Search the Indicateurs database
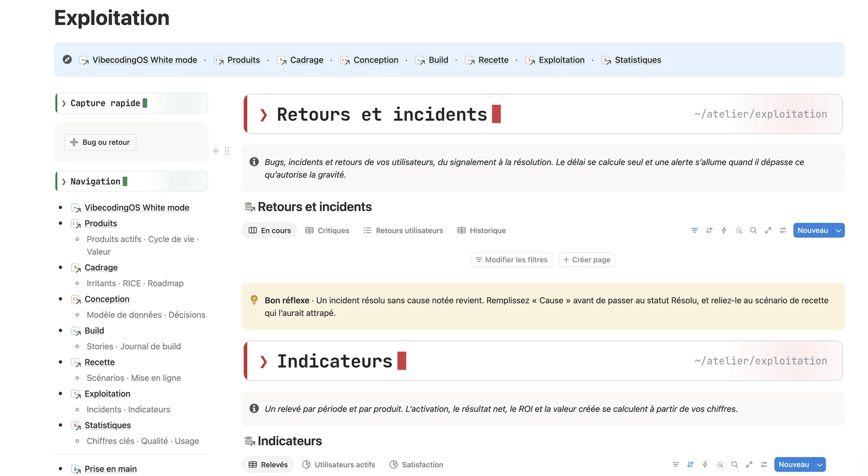 pos(735,465)
